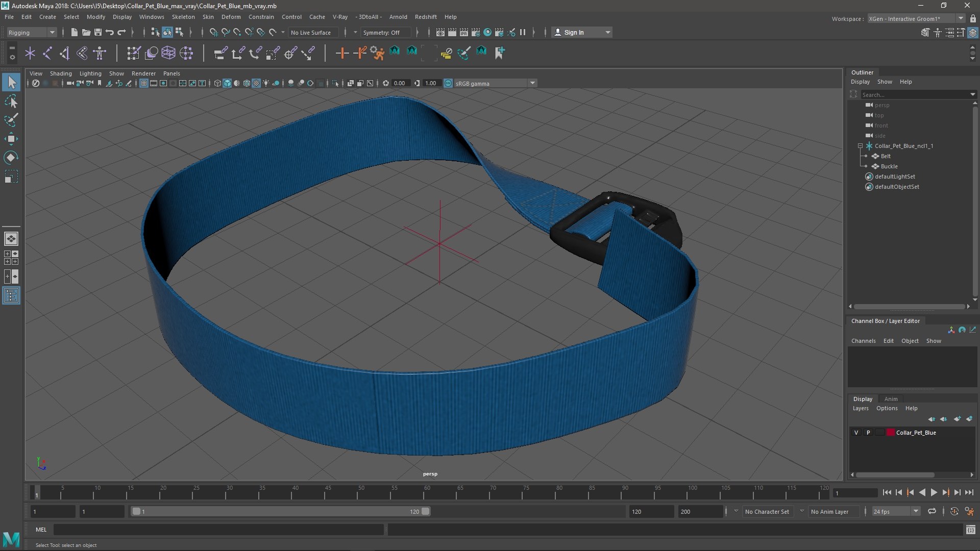Click the Redo arrow icon

tap(121, 32)
